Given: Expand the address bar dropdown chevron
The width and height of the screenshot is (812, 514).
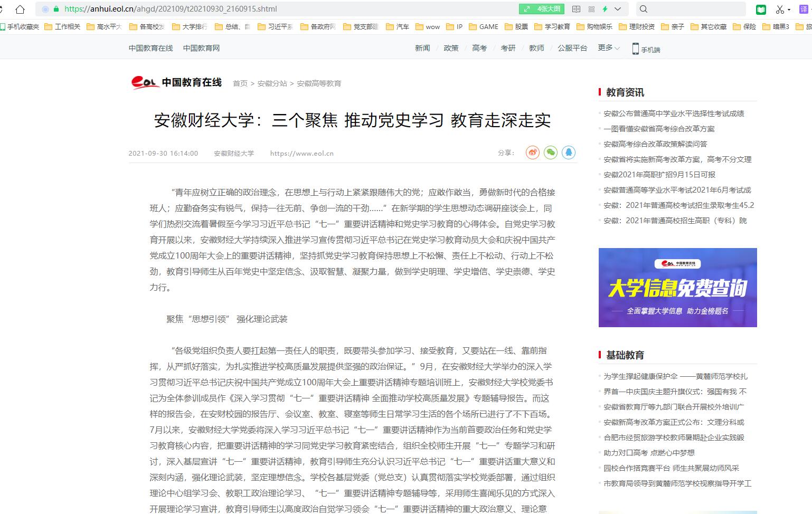Looking at the screenshot, I should (618, 9).
